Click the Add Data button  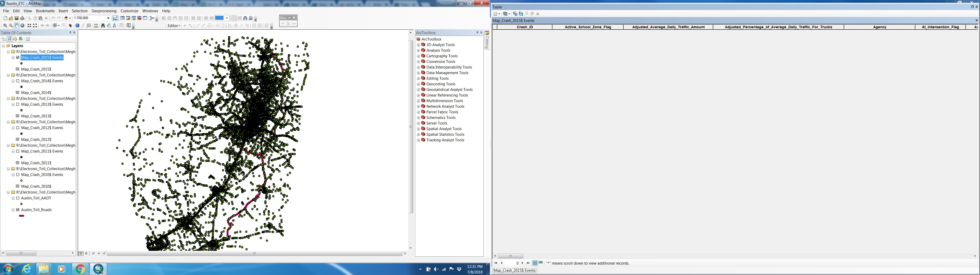[x=66, y=18]
